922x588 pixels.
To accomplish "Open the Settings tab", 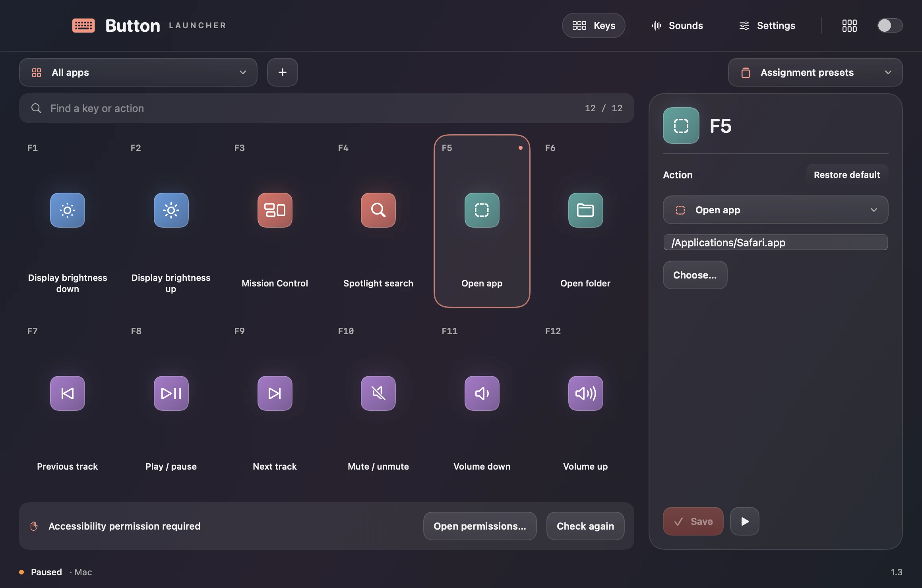I will tap(767, 25).
